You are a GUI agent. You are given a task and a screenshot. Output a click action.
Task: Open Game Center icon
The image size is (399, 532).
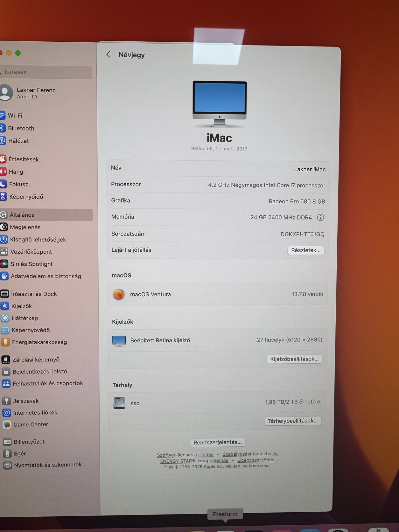coord(7,424)
